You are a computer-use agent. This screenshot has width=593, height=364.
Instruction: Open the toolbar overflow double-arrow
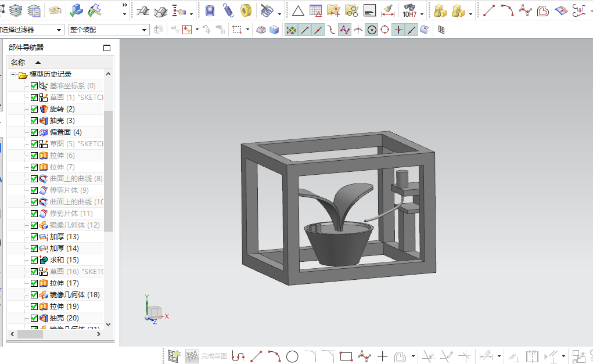[124, 5]
